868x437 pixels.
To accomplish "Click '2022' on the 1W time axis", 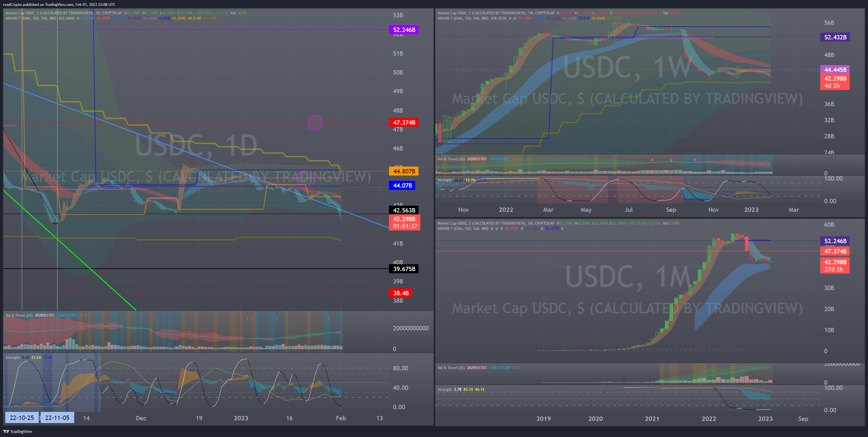I will [506, 209].
